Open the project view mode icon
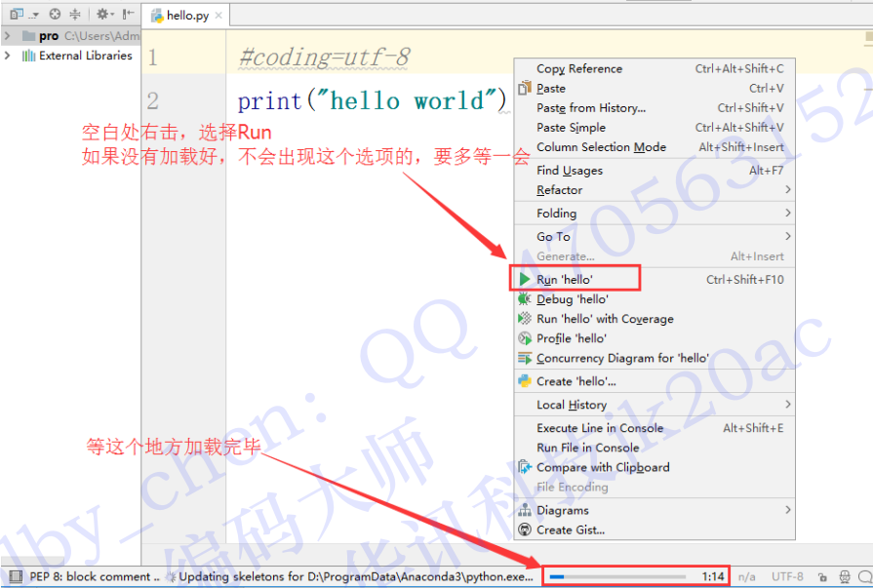 click(x=17, y=14)
